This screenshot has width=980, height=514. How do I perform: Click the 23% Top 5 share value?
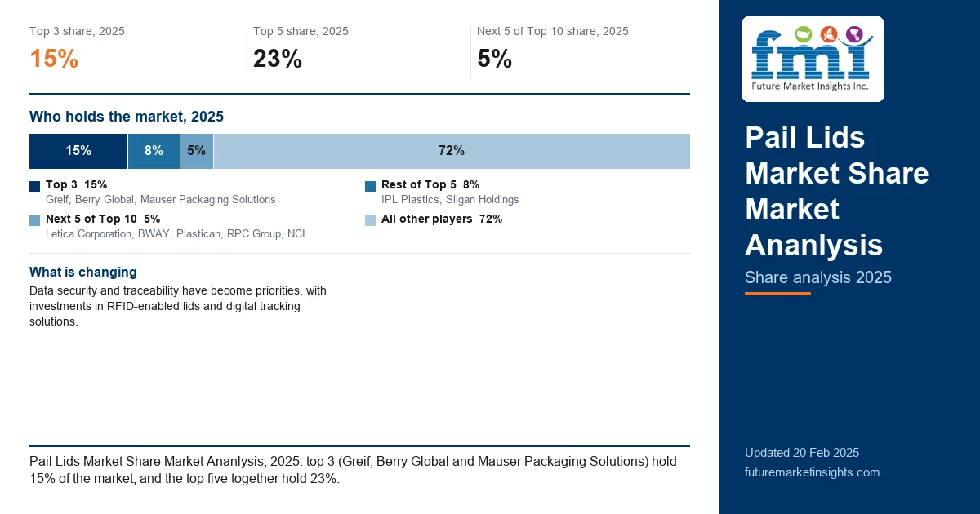click(278, 59)
